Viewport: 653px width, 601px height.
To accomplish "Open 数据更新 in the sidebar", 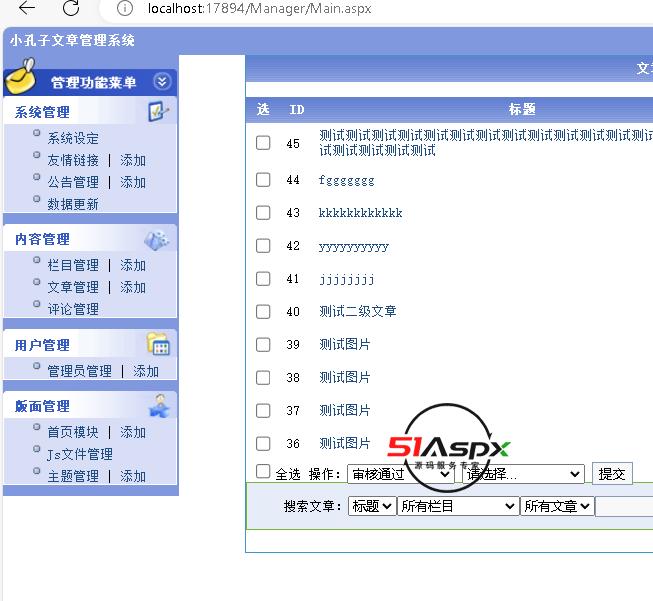I will pyautogui.click(x=73, y=204).
